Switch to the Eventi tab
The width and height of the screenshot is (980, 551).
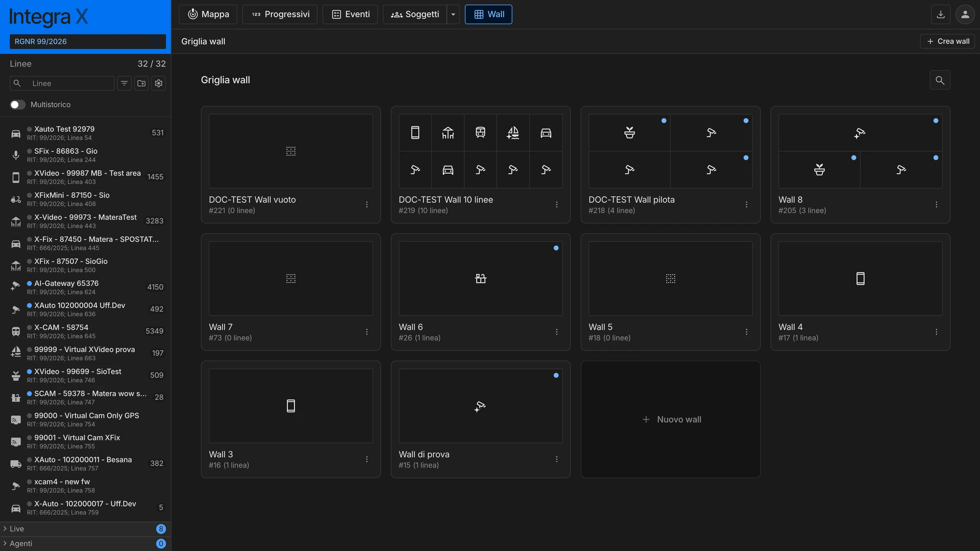tap(350, 14)
